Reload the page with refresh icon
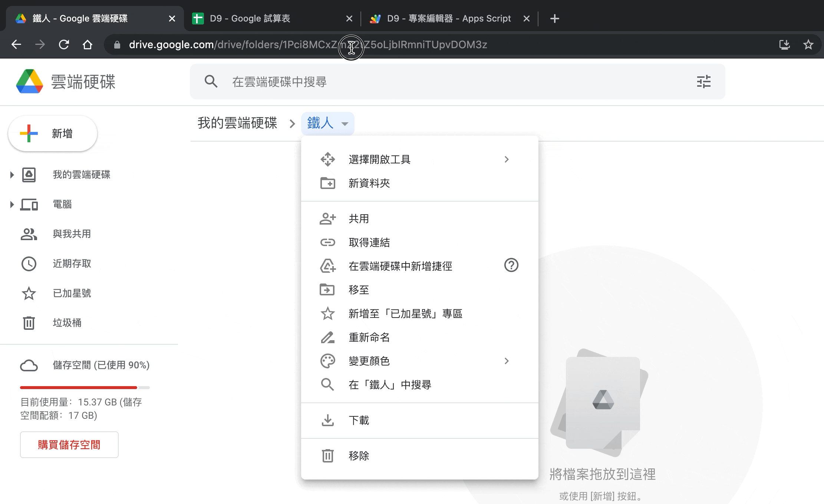 [64, 44]
